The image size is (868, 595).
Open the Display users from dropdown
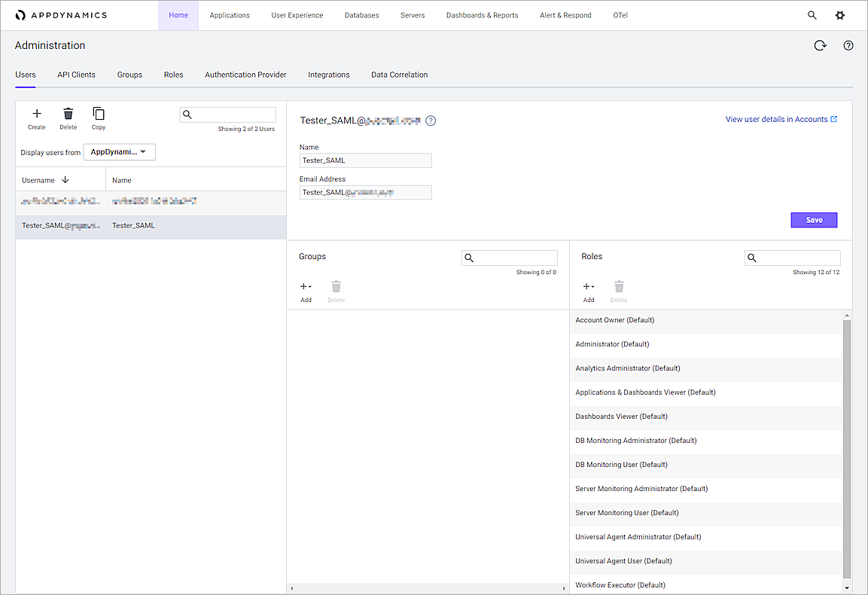pyautogui.click(x=119, y=151)
